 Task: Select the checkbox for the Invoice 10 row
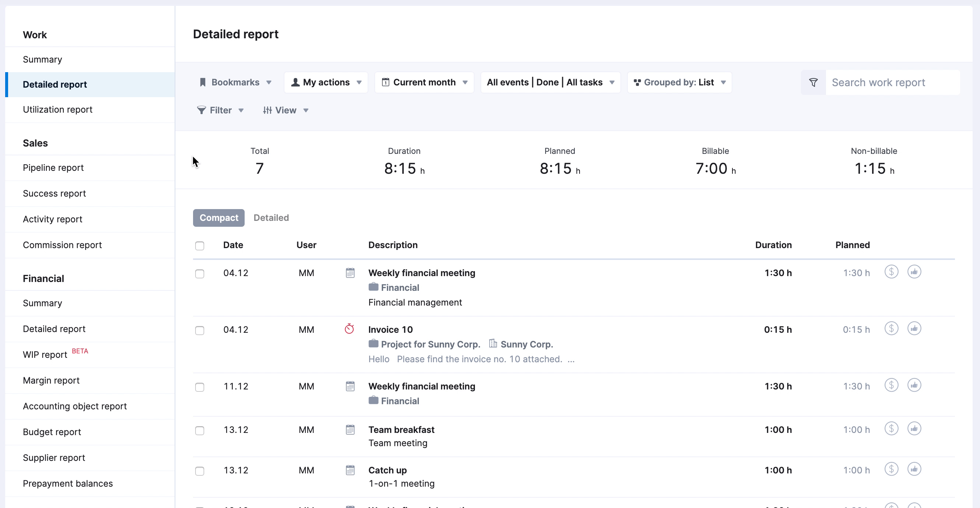(200, 331)
